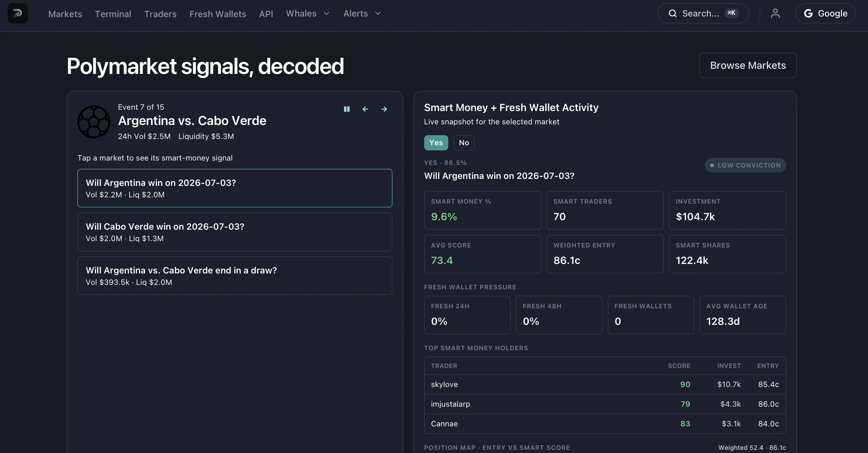Screen dimensions: 868x453
Task: Click the soccer ball event thumbnail
Action: 94,122
